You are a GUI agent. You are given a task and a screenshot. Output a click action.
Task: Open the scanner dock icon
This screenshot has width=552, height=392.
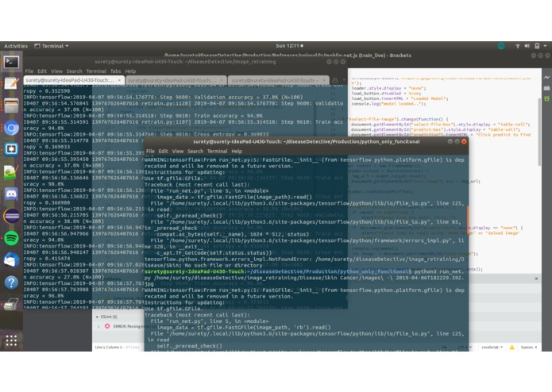click(11, 304)
